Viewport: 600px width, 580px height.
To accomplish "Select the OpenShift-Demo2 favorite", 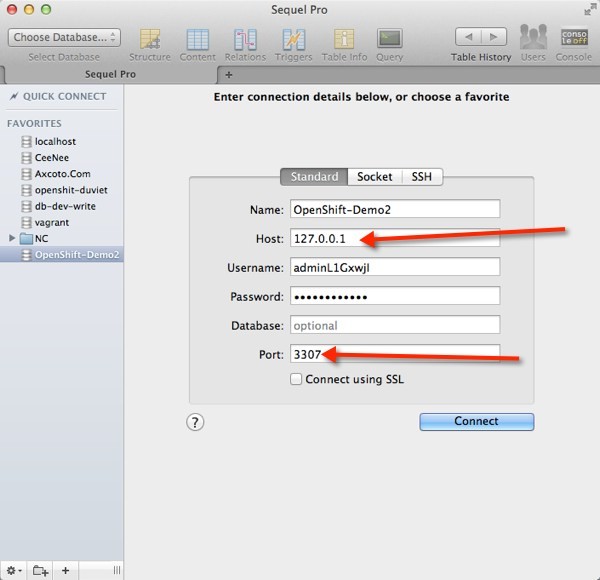I will 62,255.
